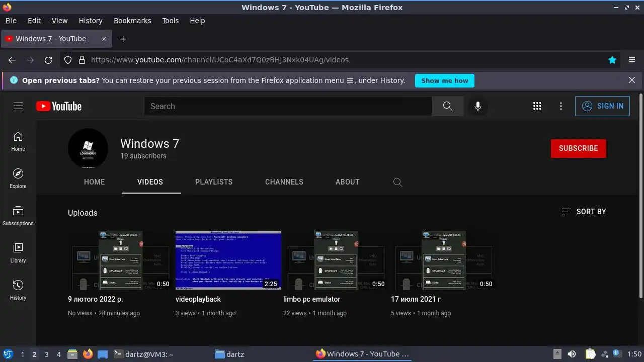Click the Show me how button
Screen dimensions: 644x362
point(445,80)
